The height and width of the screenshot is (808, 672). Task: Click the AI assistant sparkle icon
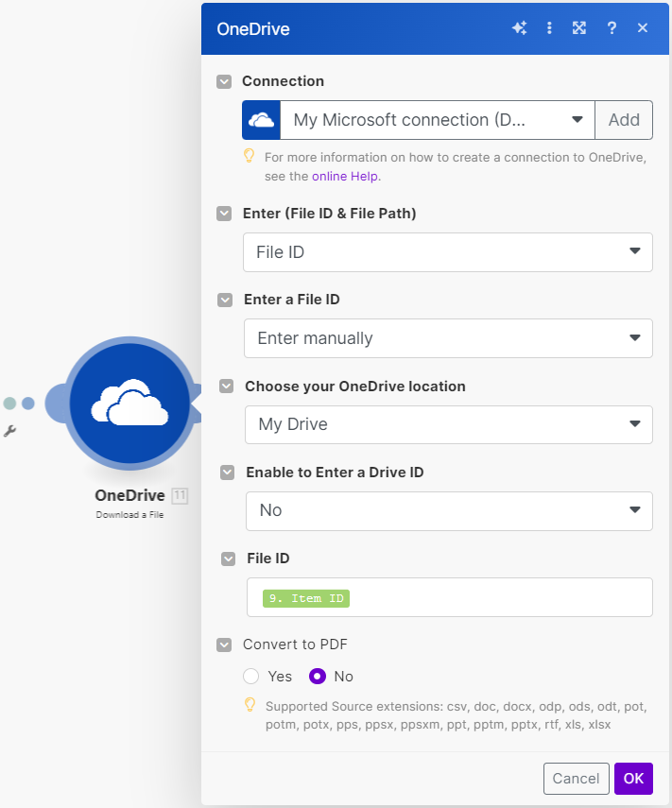click(x=519, y=27)
